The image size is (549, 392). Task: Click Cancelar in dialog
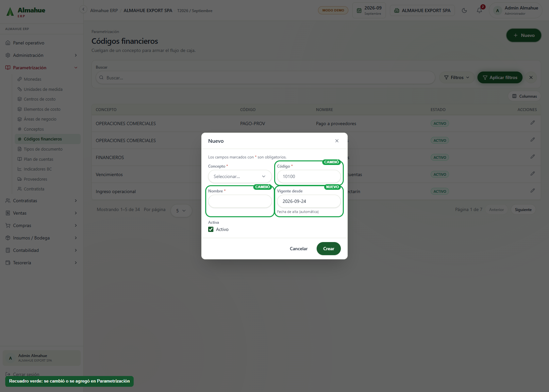tap(299, 249)
